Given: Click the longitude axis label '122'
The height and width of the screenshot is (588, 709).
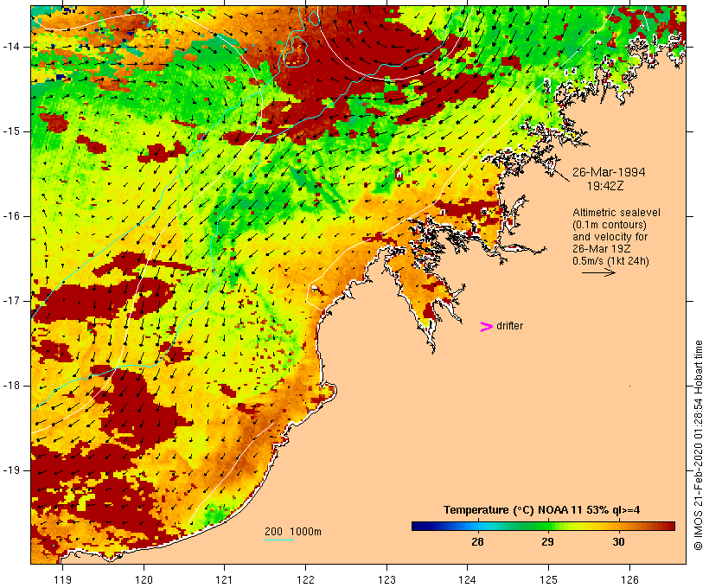Looking at the screenshot, I should point(306,579).
